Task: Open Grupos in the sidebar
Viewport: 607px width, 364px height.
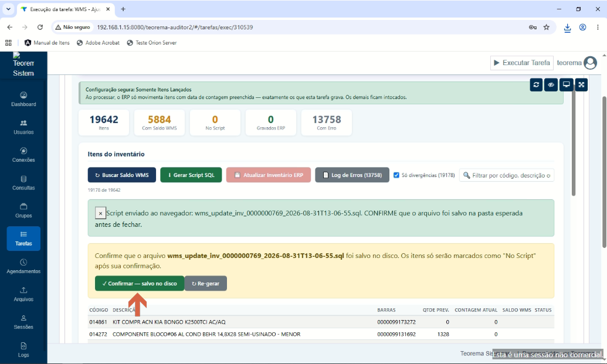Action: (23, 210)
